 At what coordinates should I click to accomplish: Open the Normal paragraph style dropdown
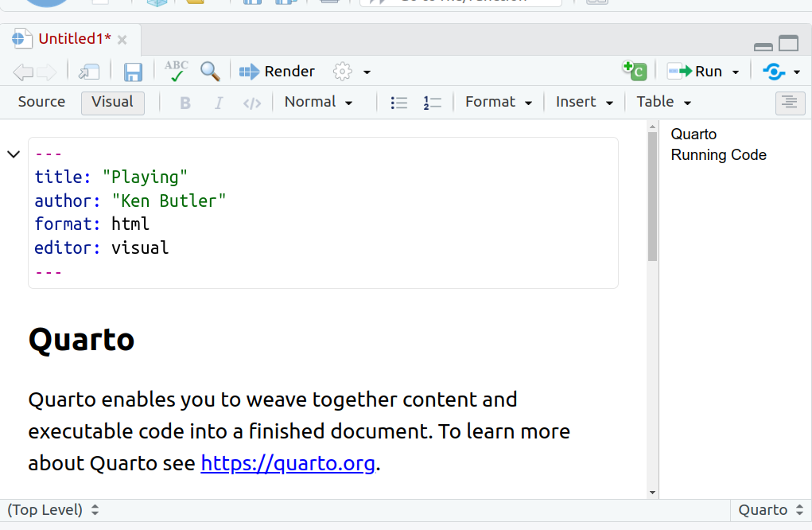click(318, 102)
